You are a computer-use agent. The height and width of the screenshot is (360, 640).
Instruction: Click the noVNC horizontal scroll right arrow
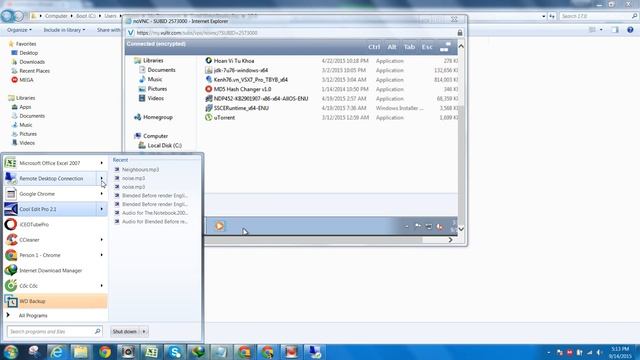[450, 240]
